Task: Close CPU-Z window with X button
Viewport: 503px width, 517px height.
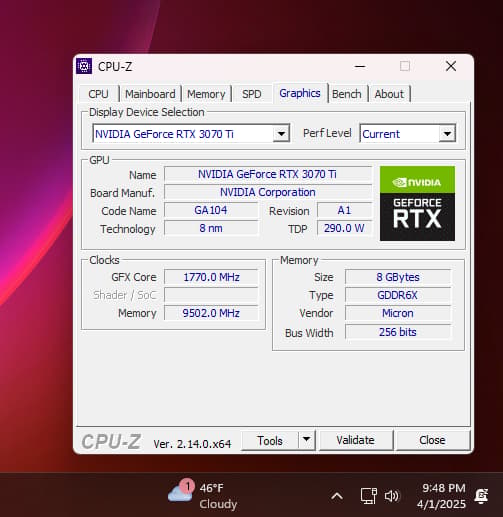Action: (451, 66)
